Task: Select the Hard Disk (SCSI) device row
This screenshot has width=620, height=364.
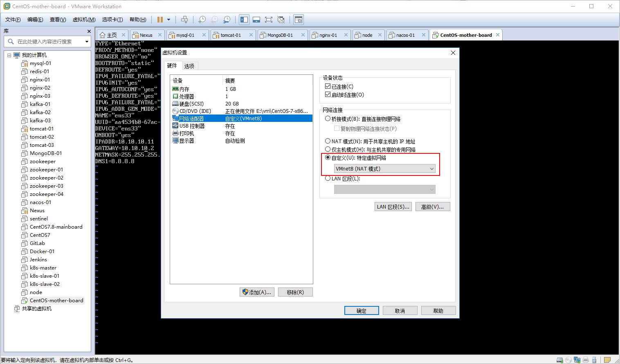Action: pyautogui.click(x=241, y=103)
